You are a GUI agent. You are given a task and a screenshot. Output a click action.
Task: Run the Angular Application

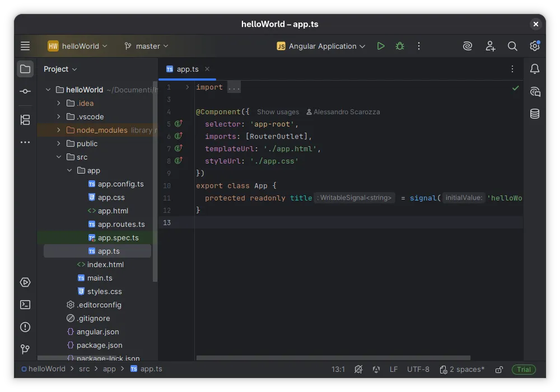381,46
